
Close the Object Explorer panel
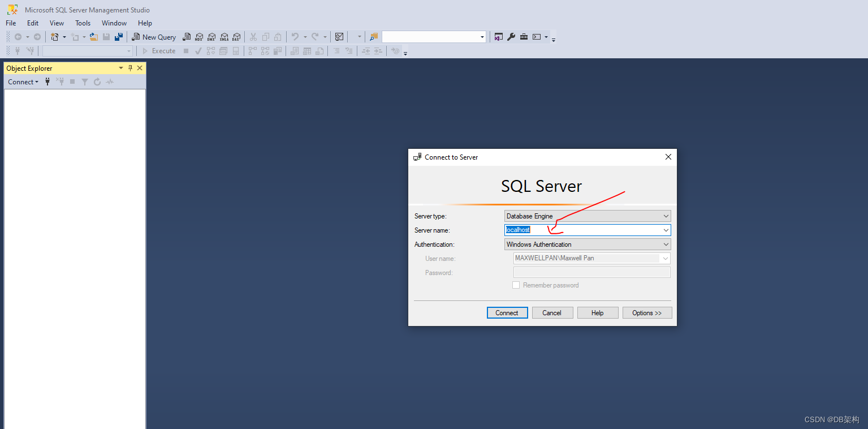pos(140,68)
